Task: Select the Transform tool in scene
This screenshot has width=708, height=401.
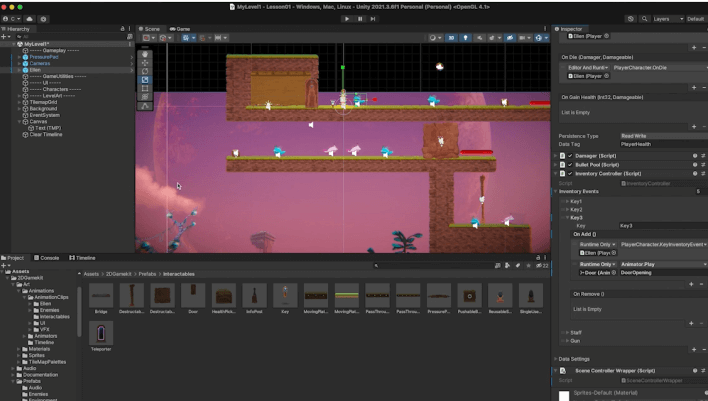Action: [x=145, y=97]
